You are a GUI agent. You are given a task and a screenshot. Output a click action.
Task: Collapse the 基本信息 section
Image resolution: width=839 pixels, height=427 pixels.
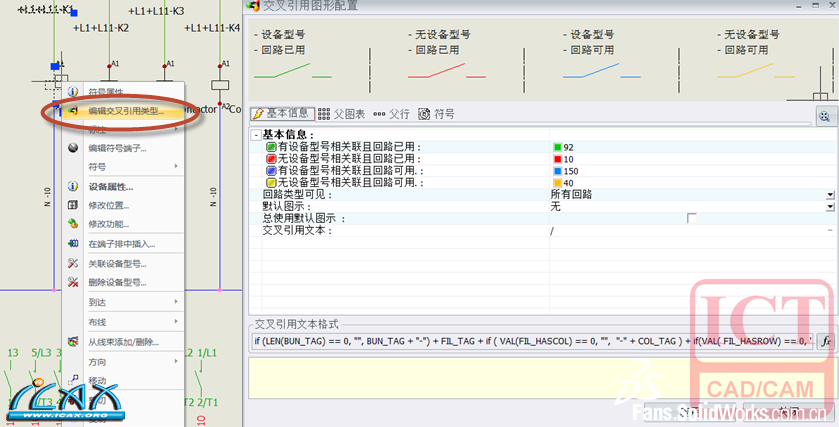[x=256, y=134]
